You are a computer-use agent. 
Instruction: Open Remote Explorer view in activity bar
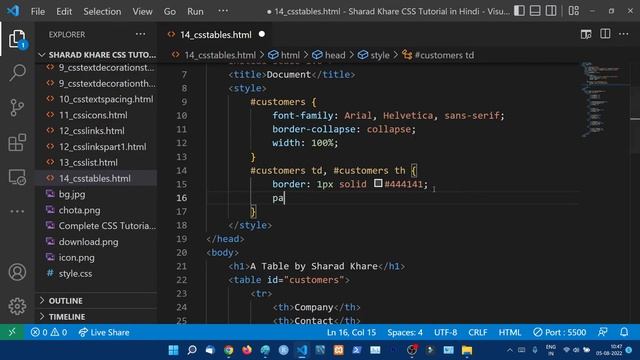pos(17,177)
